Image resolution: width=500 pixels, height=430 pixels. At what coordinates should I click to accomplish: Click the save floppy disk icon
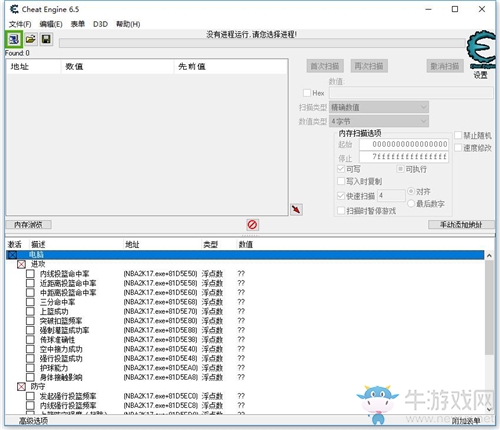point(46,39)
